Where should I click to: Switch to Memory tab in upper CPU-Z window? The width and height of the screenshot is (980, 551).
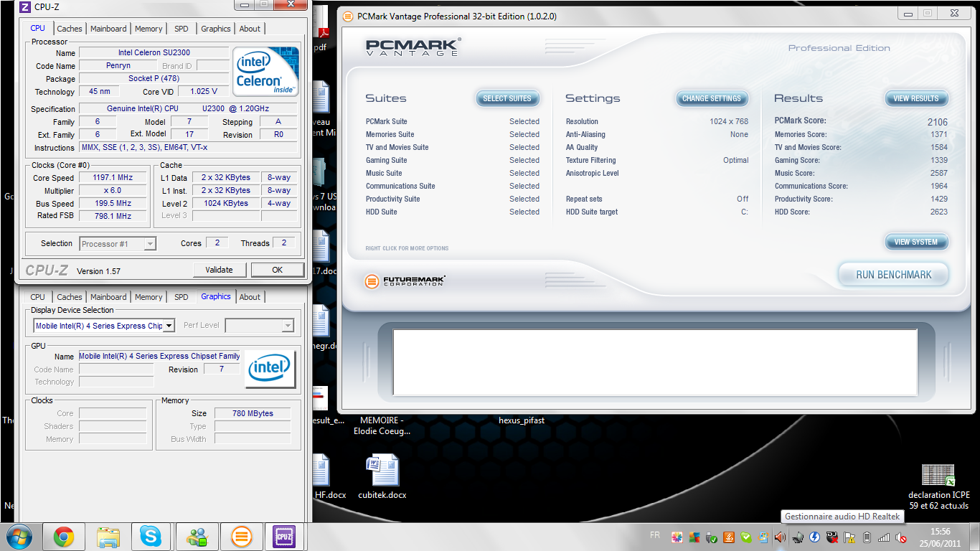point(149,29)
